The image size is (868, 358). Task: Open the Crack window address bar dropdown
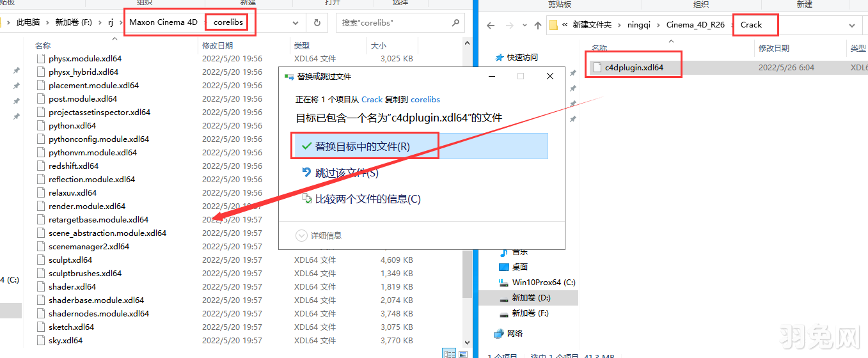[x=852, y=26]
